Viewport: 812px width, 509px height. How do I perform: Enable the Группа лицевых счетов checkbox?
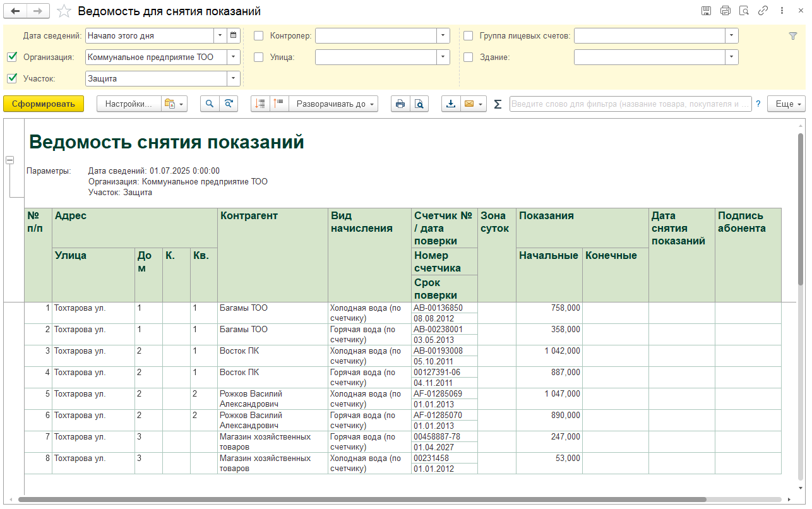tap(468, 36)
